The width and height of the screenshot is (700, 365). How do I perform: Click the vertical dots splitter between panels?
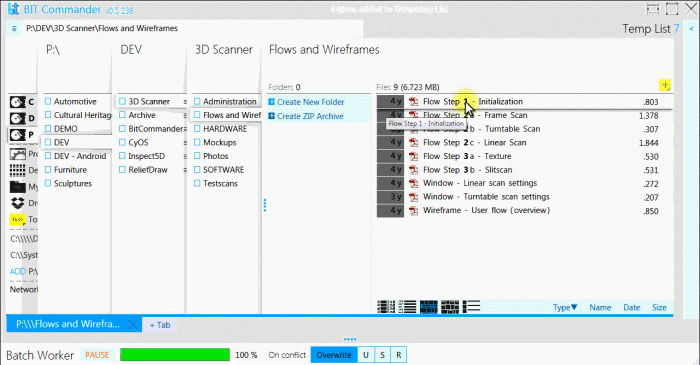(265, 205)
